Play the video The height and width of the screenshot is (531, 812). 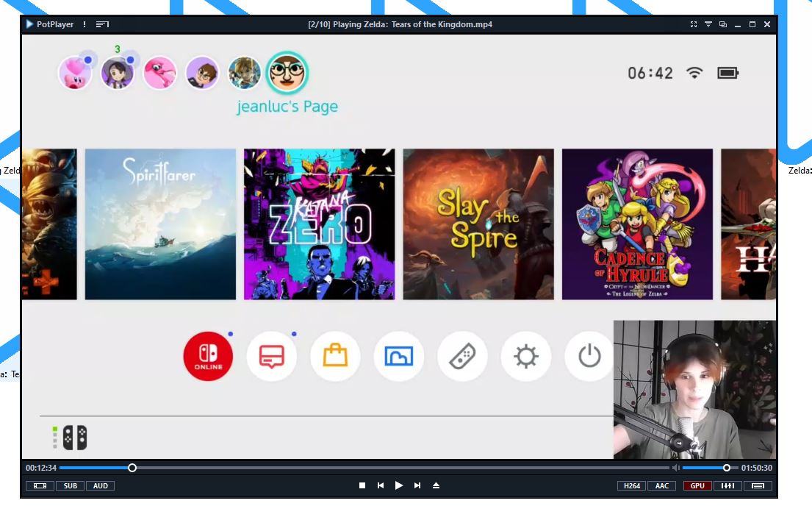(x=399, y=485)
